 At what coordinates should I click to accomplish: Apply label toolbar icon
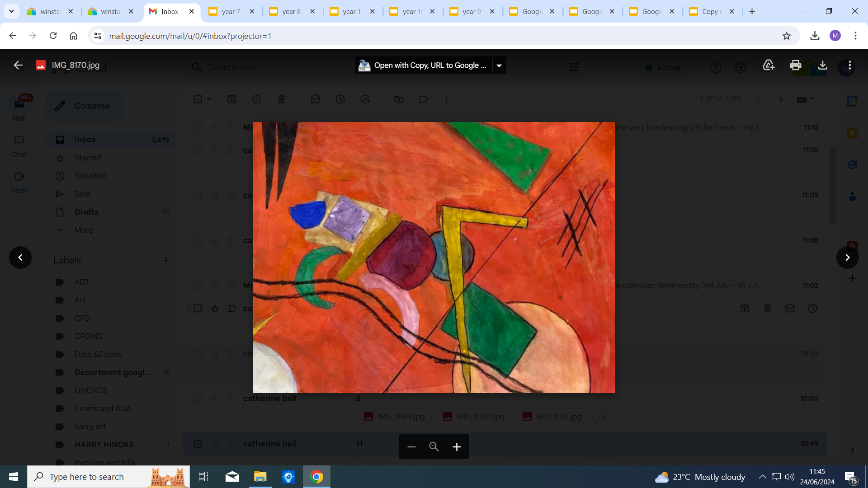424,99
